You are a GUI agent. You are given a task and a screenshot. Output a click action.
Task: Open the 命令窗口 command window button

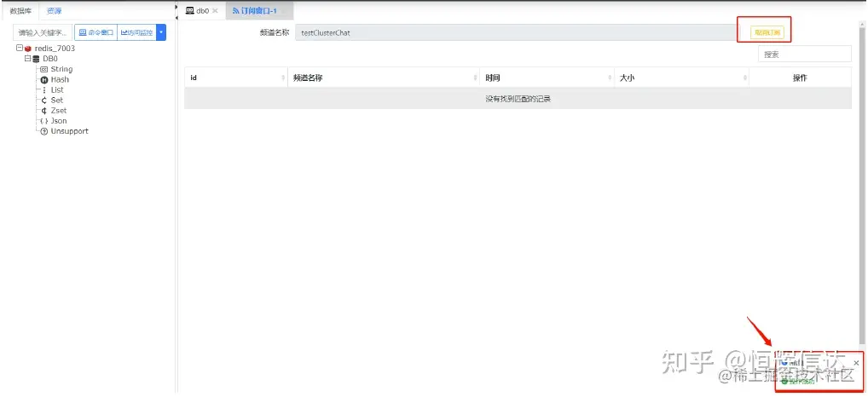pyautogui.click(x=96, y=32)
